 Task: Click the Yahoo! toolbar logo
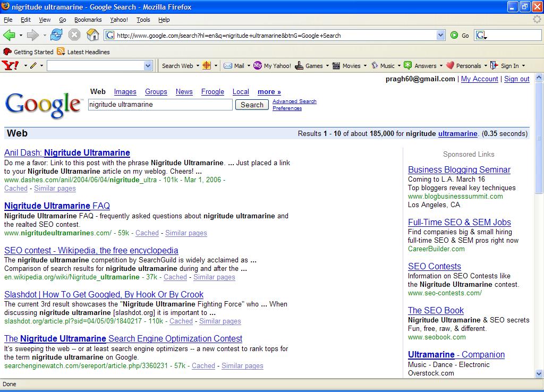[10, 65]
